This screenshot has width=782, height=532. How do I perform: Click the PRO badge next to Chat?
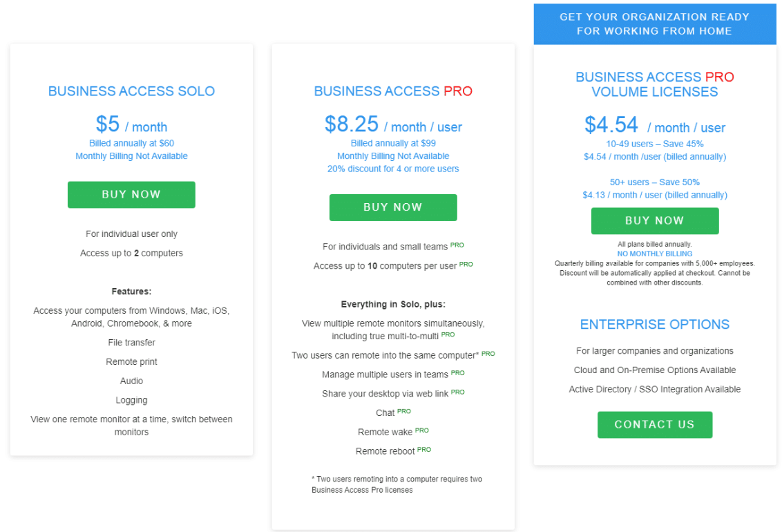(x=404, y=411)
